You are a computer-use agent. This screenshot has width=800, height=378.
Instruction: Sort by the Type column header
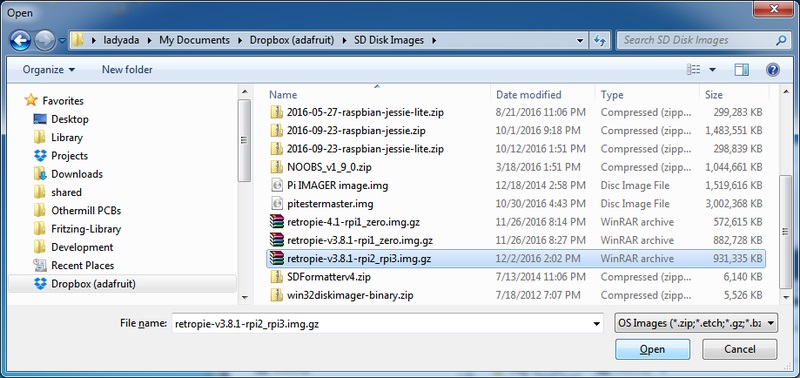(646, 94)
